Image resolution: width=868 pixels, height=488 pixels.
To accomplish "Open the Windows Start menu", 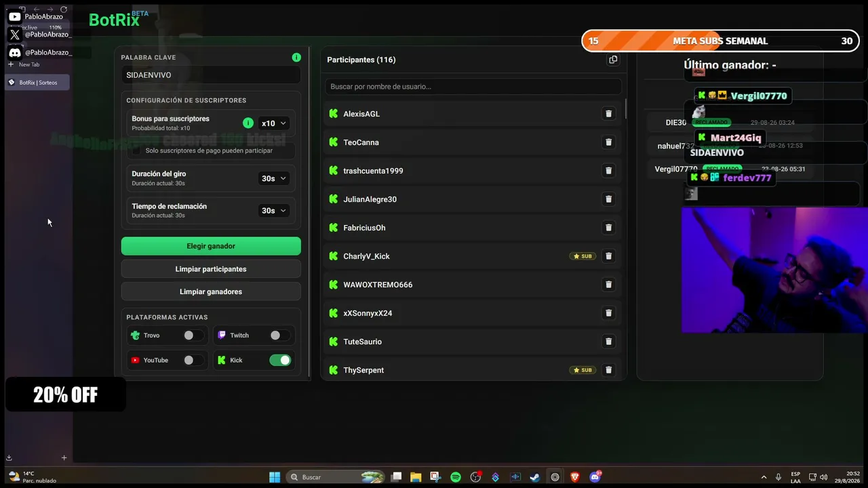I will (x=275, y=477).
